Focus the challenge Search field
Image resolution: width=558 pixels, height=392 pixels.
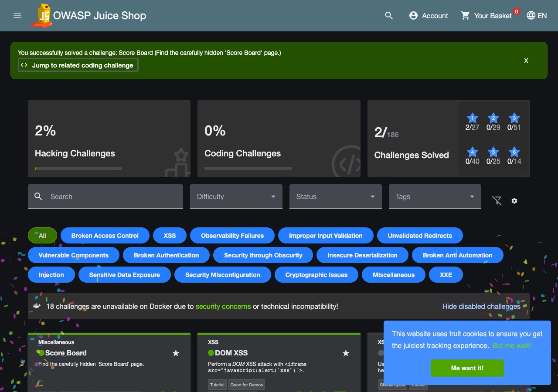click(105, 196)
